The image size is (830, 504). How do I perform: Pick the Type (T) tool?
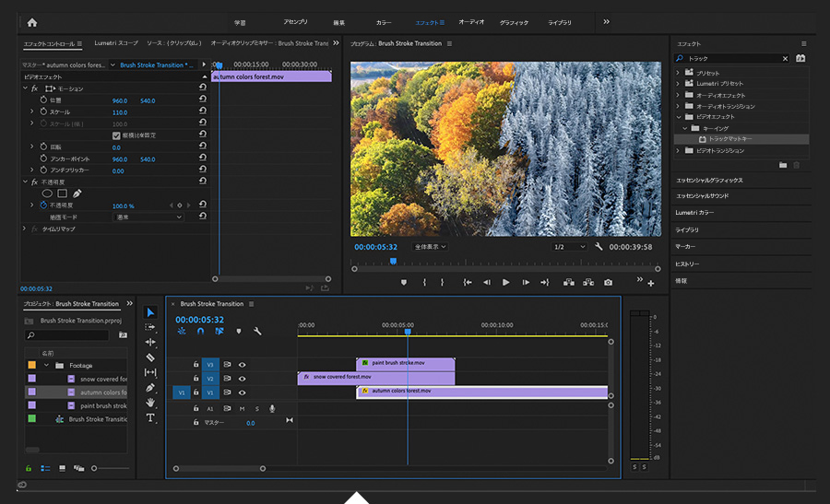151,417
